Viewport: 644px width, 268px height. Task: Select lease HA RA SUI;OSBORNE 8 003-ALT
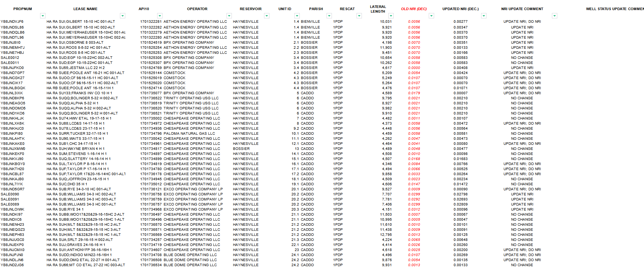coord(75,43)
